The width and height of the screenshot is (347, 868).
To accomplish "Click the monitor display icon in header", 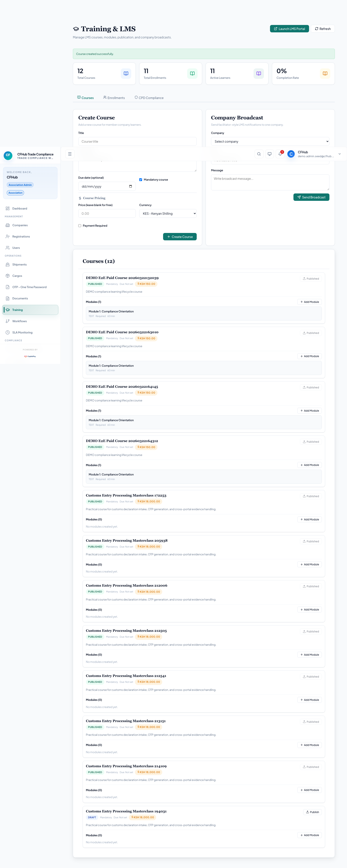I will pos(269,154).
